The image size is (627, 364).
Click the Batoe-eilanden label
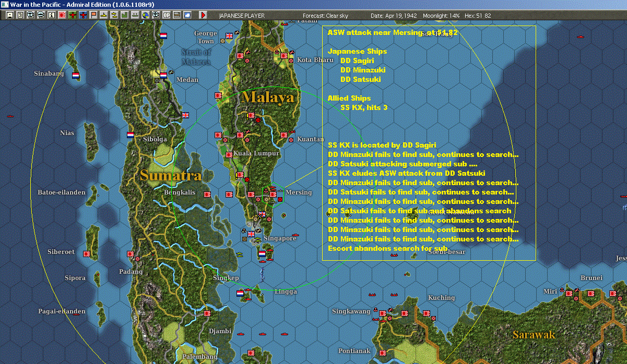coord(62,192)
